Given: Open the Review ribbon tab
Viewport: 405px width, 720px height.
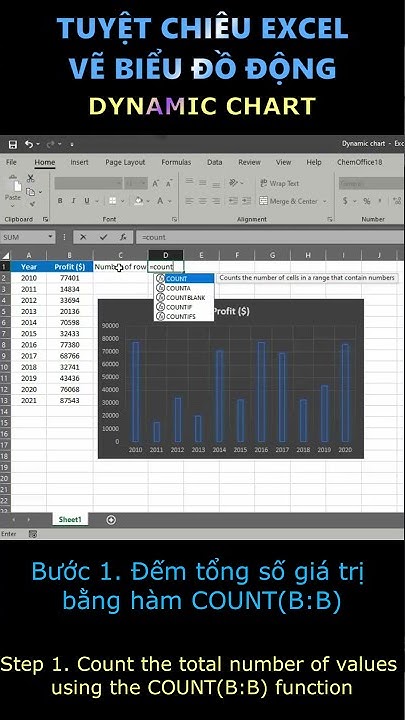Looking at the screenshot, I should pyautogui.click(x=249, y=162).
